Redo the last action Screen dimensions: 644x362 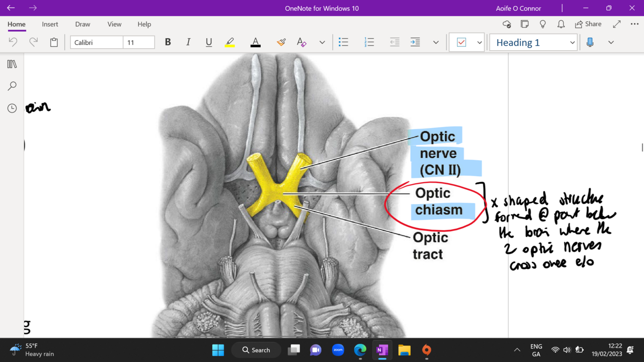pos(33,42)
